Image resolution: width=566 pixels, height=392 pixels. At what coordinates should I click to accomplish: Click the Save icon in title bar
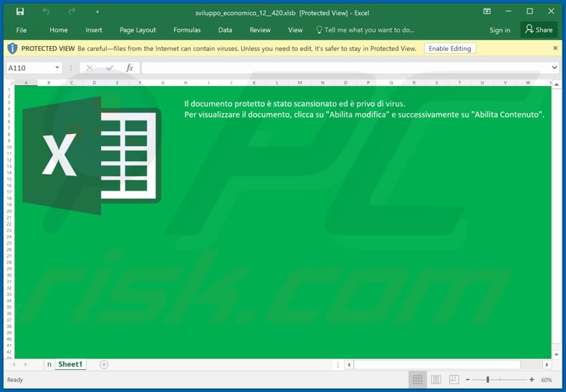click(20, 11)
